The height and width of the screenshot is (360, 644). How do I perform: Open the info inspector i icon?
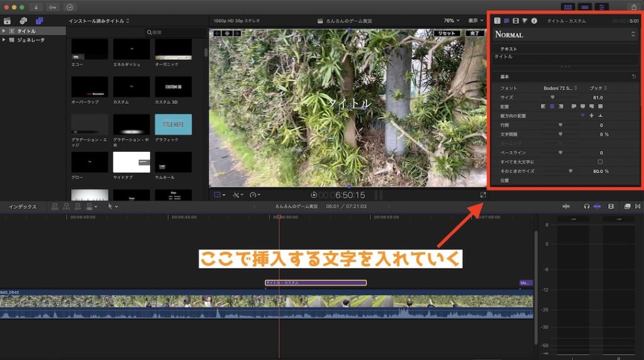click(x=534, y=21)
